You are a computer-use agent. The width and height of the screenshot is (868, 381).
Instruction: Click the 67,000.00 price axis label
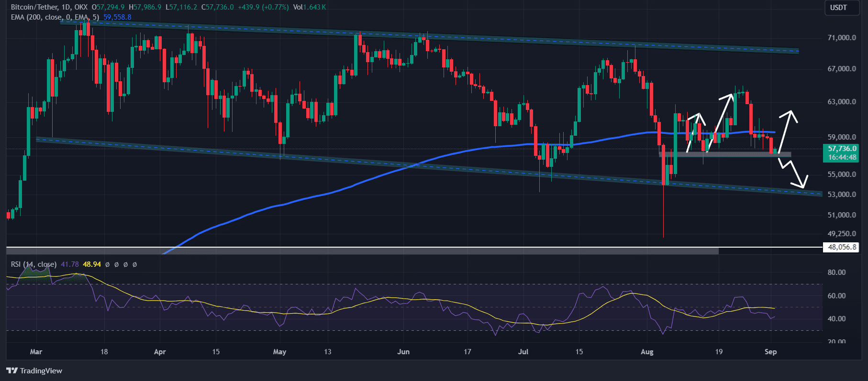[842, 69]
